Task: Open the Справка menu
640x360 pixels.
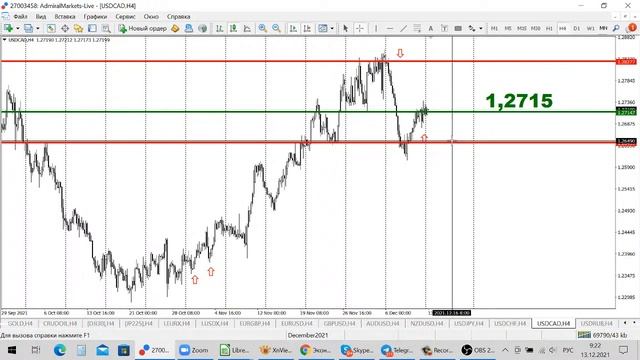Action: (x=178, y=17)
